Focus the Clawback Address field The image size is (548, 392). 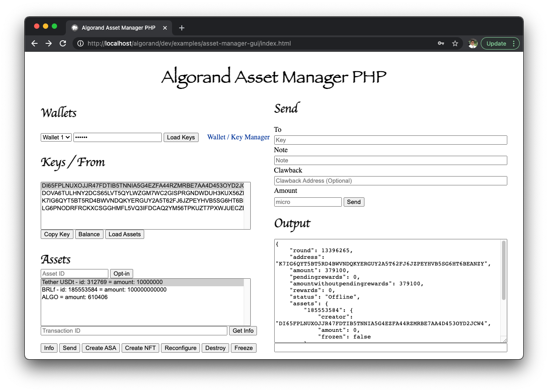(x=391, y=181)
